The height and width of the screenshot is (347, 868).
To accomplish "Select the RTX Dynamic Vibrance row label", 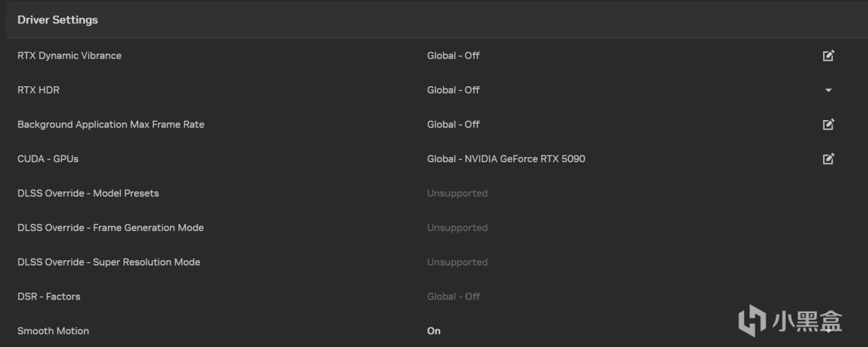I will coord(69,56).
